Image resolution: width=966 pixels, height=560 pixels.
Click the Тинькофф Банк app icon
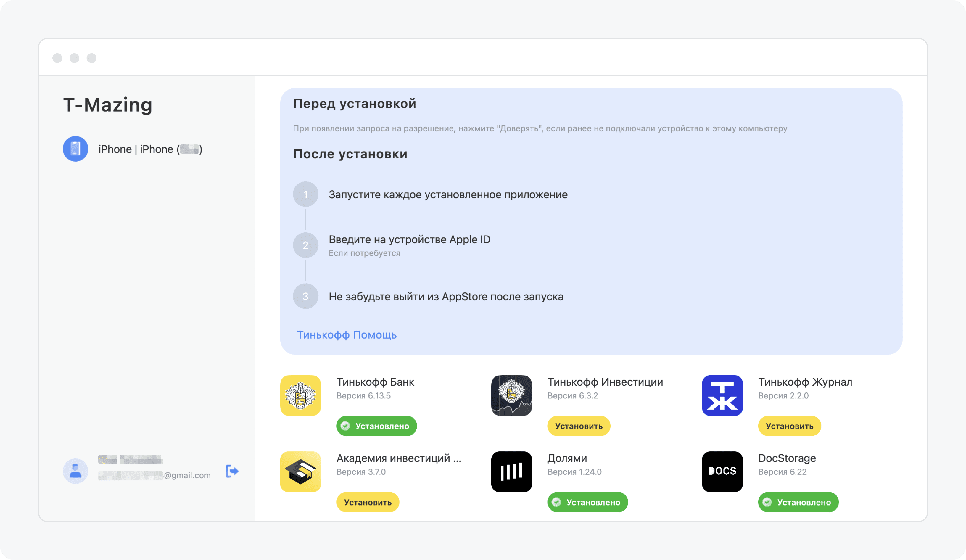(x=301, y=395)
